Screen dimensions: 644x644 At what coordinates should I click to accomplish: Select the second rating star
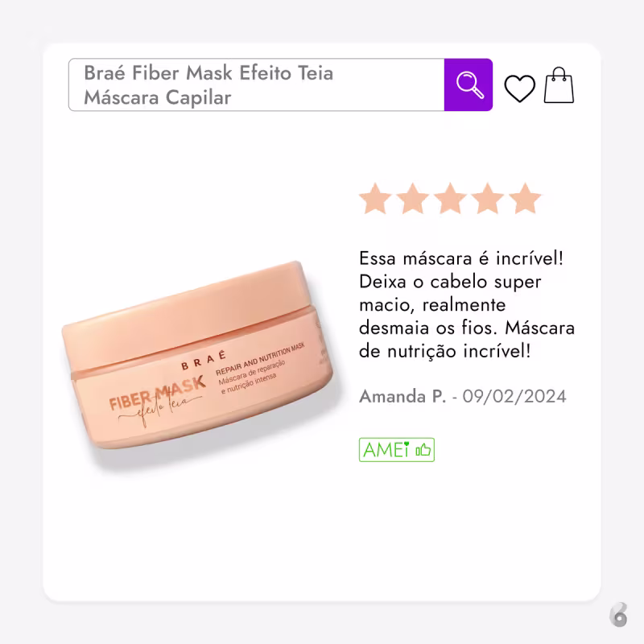click(x=412, y=199)
